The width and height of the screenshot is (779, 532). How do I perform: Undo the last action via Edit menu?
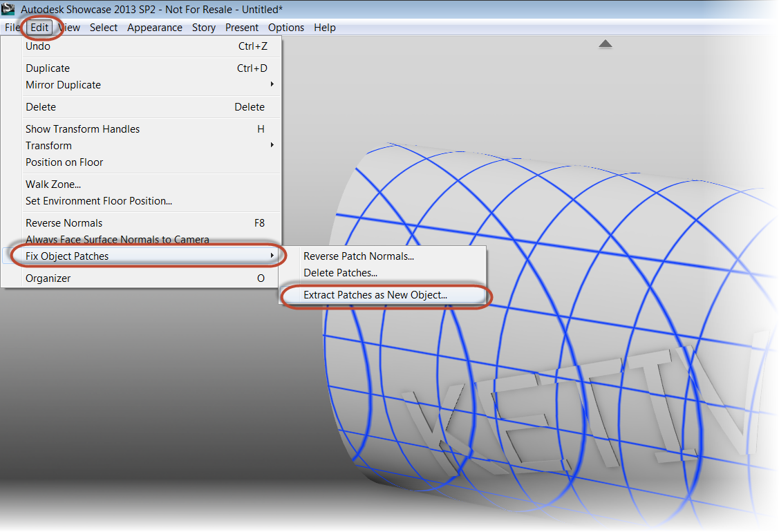click(37, 46)
